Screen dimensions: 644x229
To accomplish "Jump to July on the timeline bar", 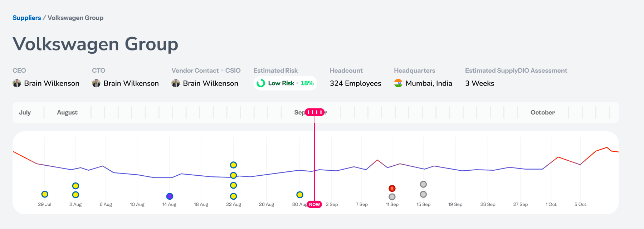I will click(x=25, y=112).
